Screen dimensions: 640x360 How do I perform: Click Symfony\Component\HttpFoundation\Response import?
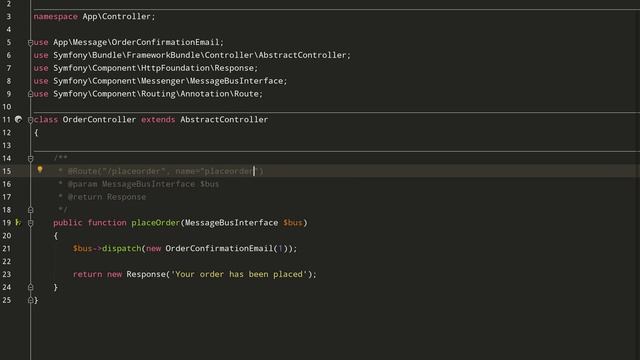coord(153,68)
